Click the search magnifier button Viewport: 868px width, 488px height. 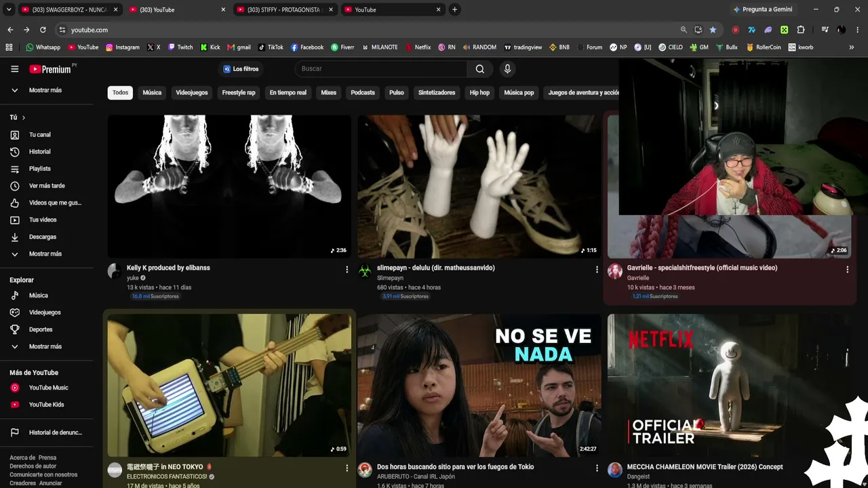coord(480,68)
